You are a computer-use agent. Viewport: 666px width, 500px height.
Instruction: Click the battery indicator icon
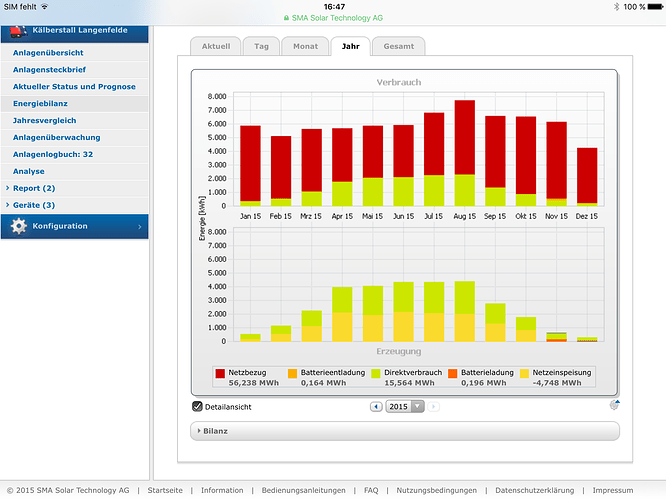tap(655, 7)
